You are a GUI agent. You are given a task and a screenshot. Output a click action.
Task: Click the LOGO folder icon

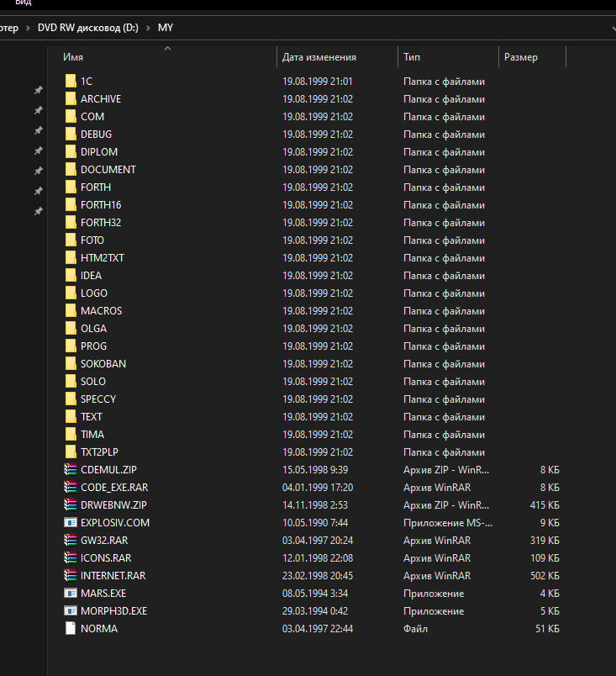[x=71, y=293]
